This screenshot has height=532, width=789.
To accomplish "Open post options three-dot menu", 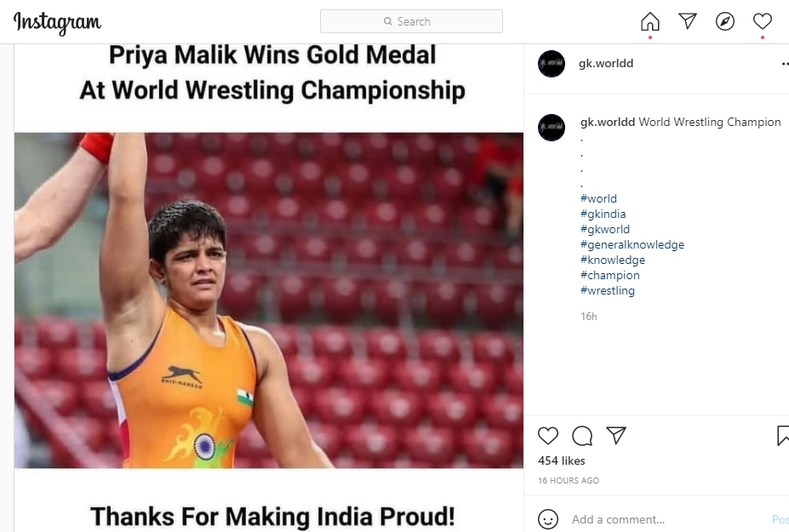I will click(785, 64).
